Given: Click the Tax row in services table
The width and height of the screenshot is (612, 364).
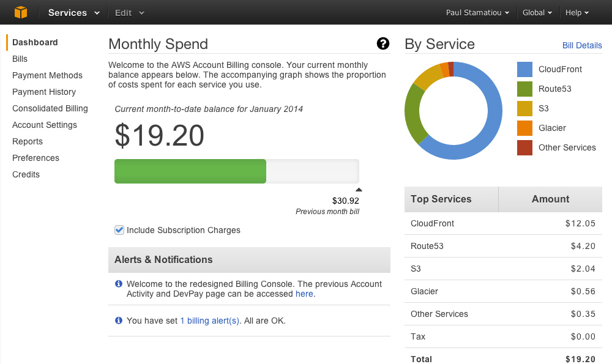Looking at the screenshot, I should (503, 336).
